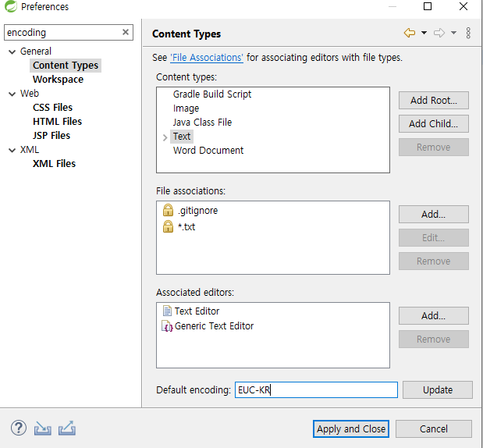This screenshot has height=448, width=483.
Task: Open the Help question mark icon
Action: point(19,428)
